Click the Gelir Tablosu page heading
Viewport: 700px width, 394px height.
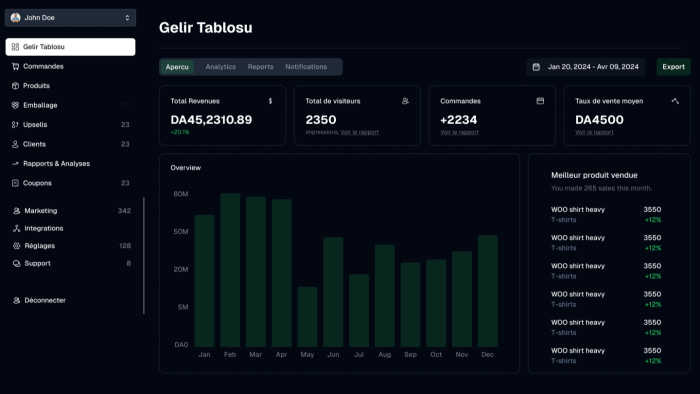coord(206,28)
